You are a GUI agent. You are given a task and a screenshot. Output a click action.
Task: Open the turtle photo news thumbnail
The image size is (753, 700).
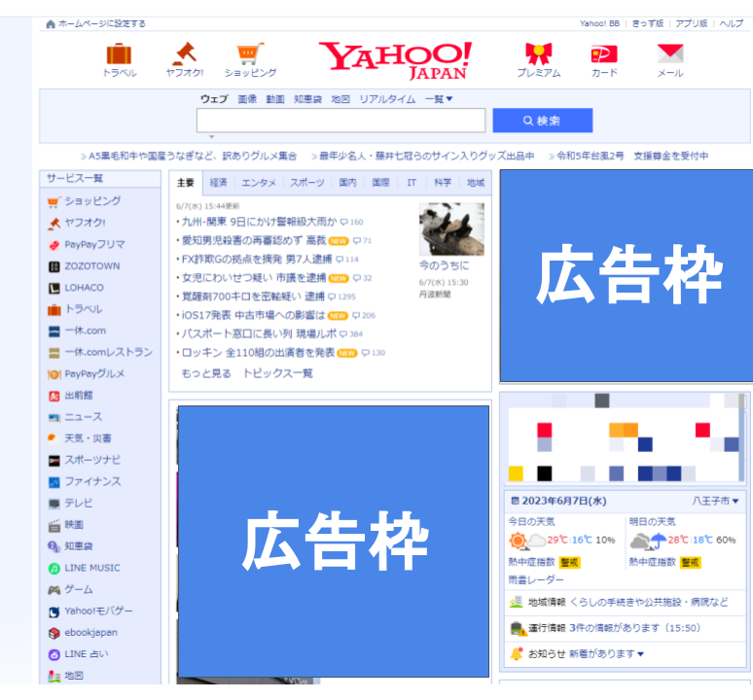451,228
